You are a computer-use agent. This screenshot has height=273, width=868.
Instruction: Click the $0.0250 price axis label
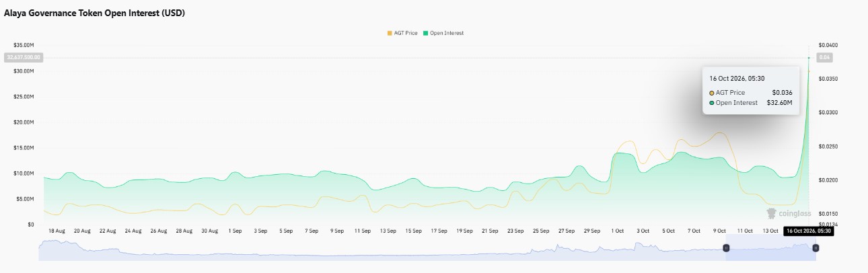pyautogui.click(x=828, y=146)
